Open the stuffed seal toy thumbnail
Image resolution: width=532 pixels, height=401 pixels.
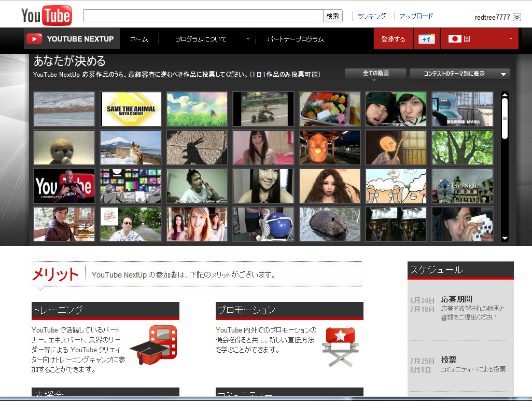64,147
